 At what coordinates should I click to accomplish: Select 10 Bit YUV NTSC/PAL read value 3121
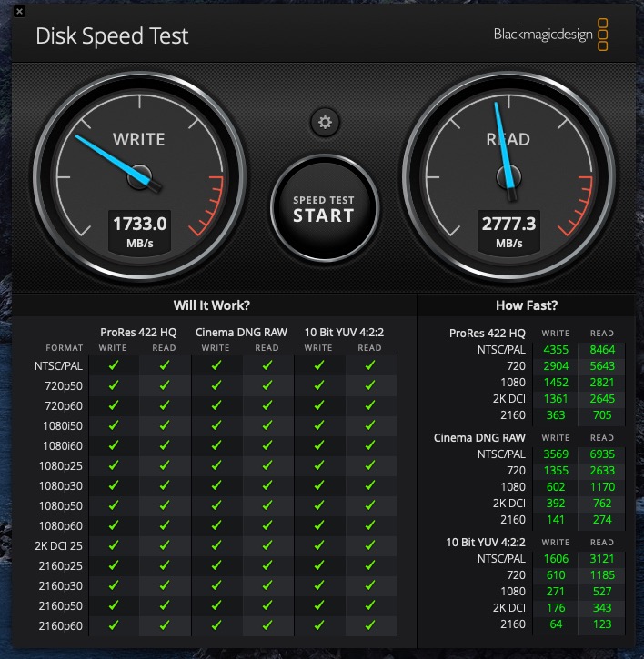point(602,559)
